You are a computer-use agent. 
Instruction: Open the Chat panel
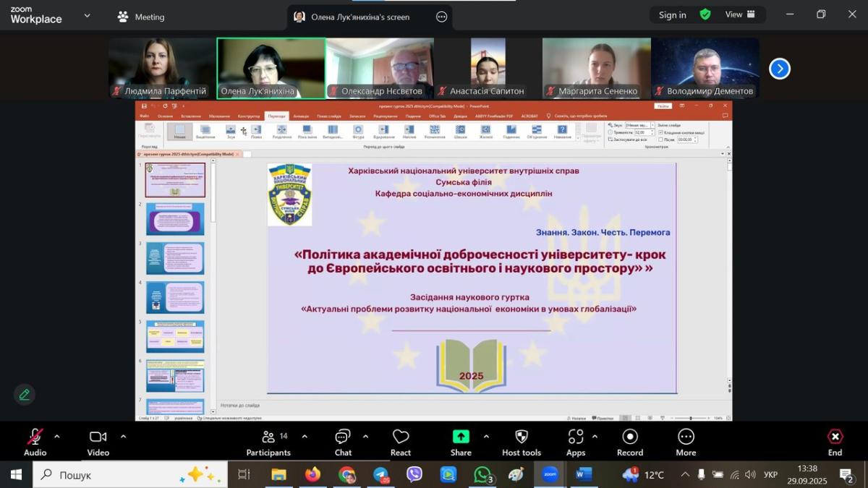point(343,437)
